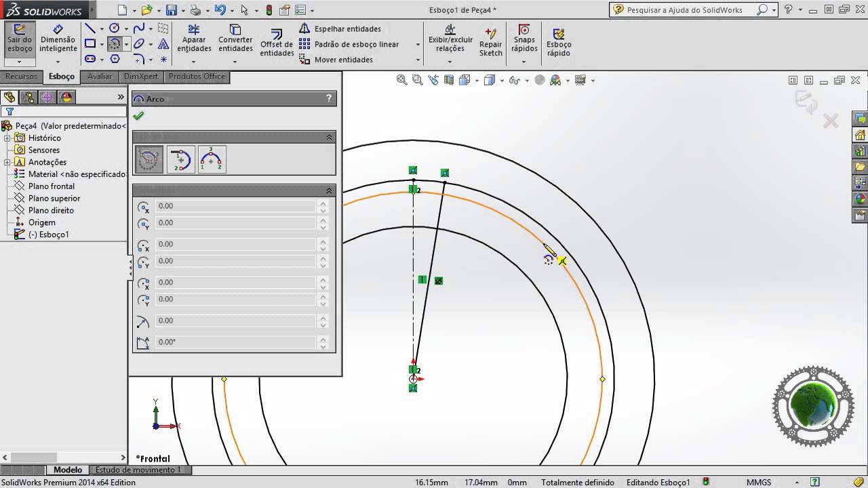Collapse the arc parameters section chevron
The height and width of the screenshot is (488, 868).
pos(330,190)
